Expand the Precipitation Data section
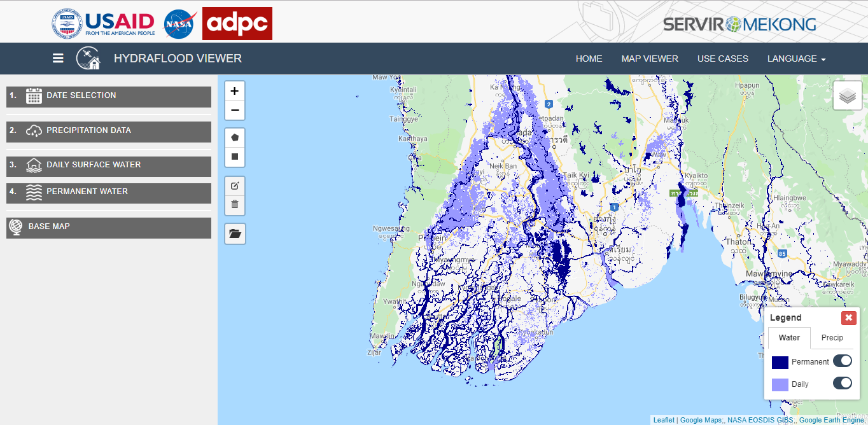The image size is (868, 425). [109, 132]
